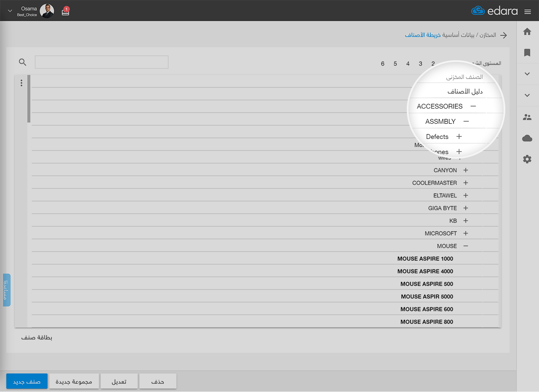Click the back arrow in breadcrumb
The height and width of the screenshot is (392, 539).
(x=504, y=35)
